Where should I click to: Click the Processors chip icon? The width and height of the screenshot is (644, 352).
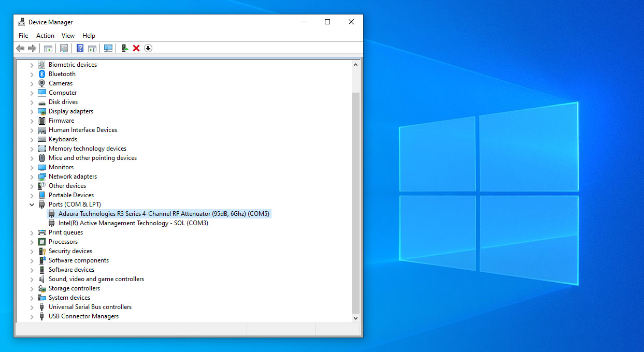click(42, 242)
